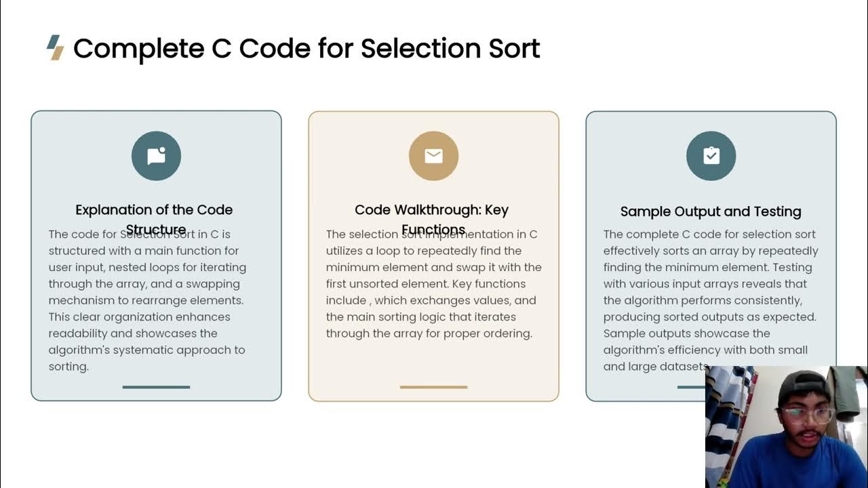
Task: Select the paragraph about the selection sort implementation
Action: [x=433, y=283]
